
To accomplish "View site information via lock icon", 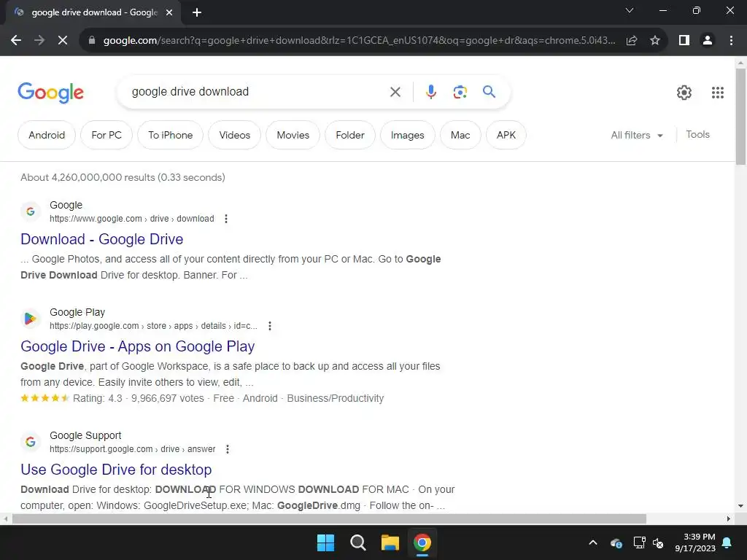I will (92, 41).
